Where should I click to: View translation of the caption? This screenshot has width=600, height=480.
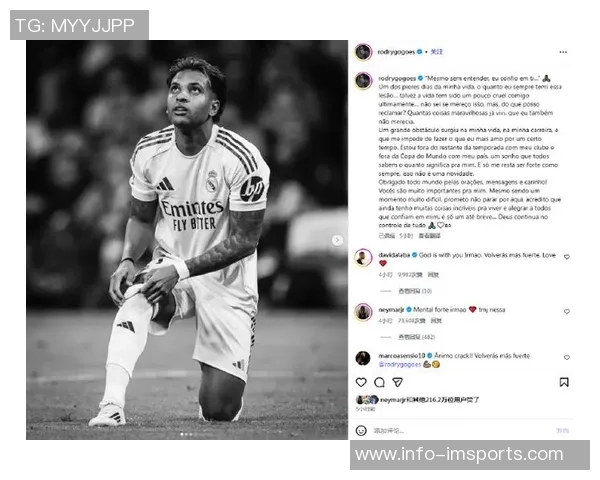coord(429,236)
